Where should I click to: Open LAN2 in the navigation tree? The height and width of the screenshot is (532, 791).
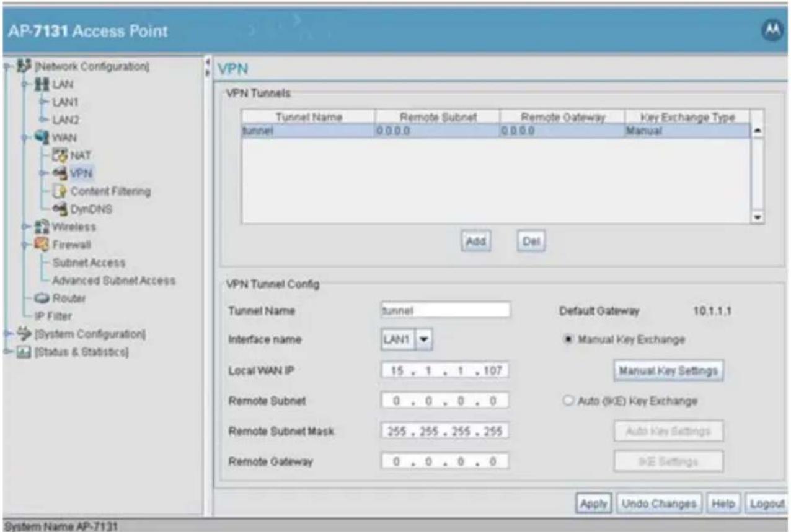pos(64,119)
